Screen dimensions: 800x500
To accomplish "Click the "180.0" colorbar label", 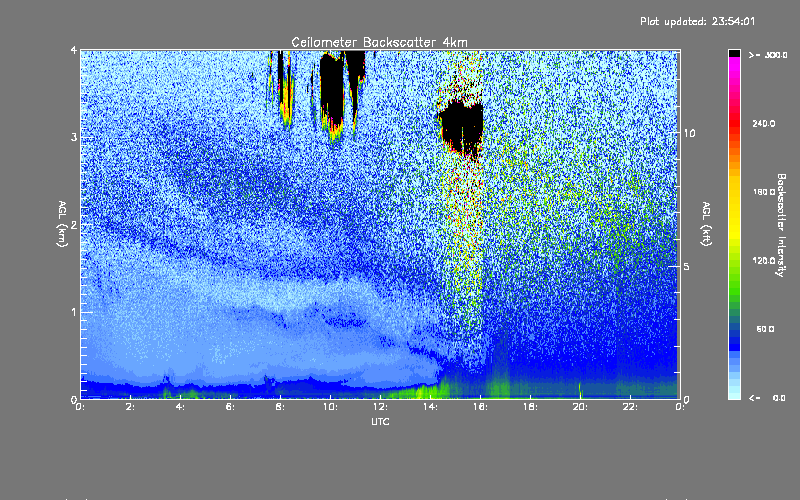I will [764, 192].
